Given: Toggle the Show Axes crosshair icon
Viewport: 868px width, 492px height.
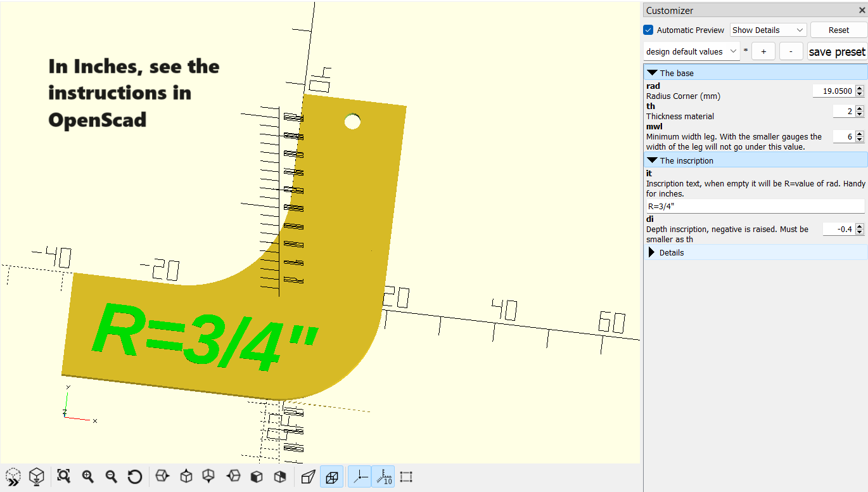Looking at the screenshot, I should pyautogui.click(x=359, y=476).
